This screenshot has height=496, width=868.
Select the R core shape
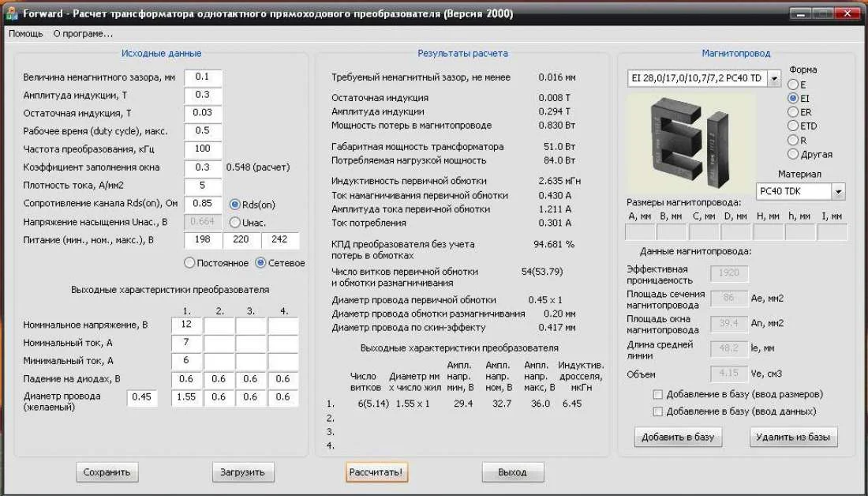click(793, 141)
